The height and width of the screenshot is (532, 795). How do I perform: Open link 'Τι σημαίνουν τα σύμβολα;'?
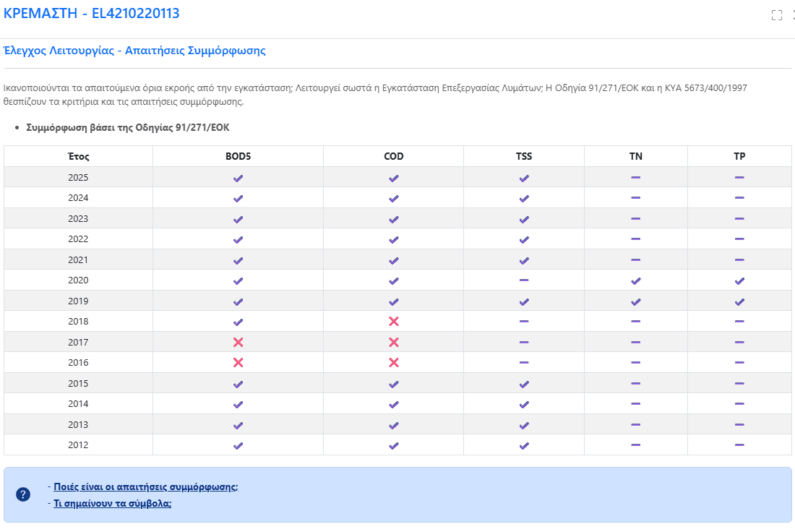tap(113, 504)
